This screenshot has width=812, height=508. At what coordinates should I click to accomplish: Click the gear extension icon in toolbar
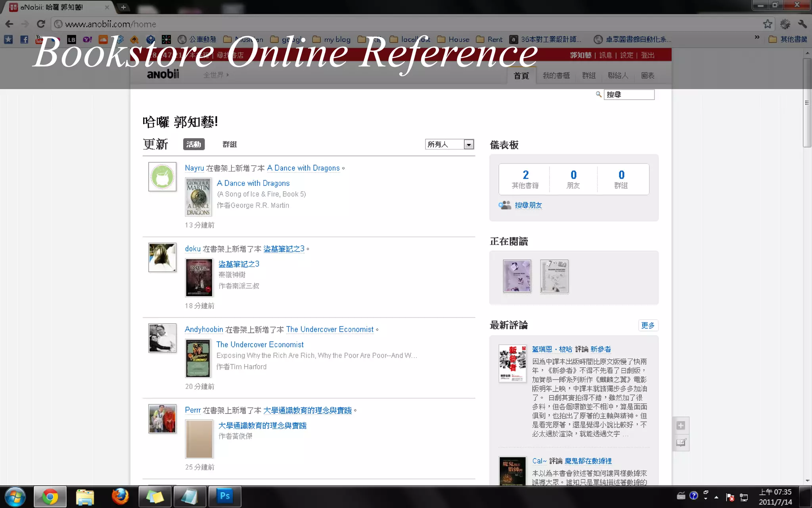point(785,24)
